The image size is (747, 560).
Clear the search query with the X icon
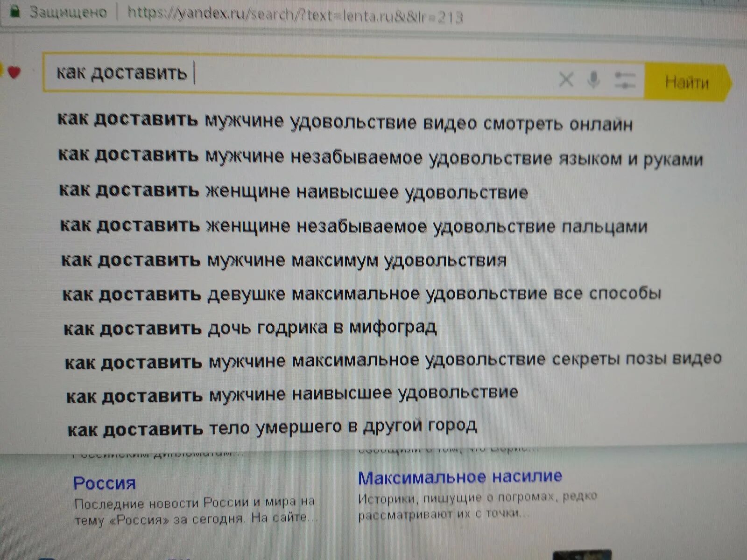pyautogui.click(x=565, y=80)
